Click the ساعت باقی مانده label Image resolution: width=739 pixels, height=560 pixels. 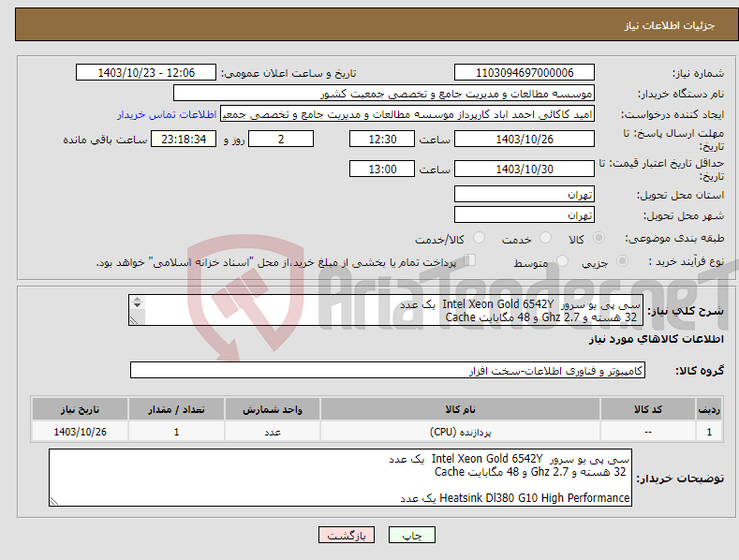(105, 140)
